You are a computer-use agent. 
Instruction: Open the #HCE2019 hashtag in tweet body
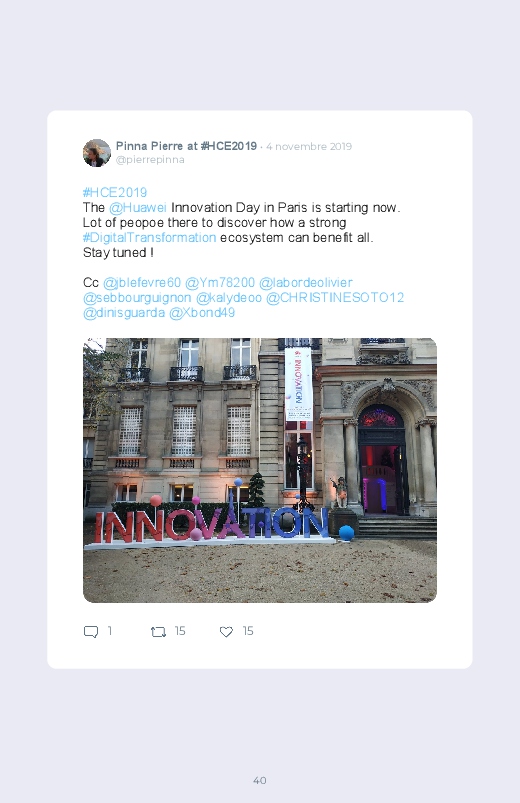tap(115, 193)
